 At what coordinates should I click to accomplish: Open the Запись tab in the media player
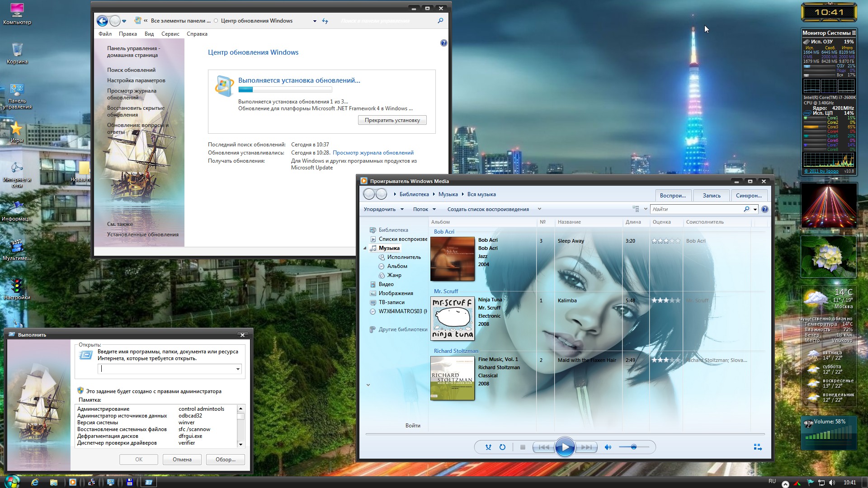(x=712, y=196)
